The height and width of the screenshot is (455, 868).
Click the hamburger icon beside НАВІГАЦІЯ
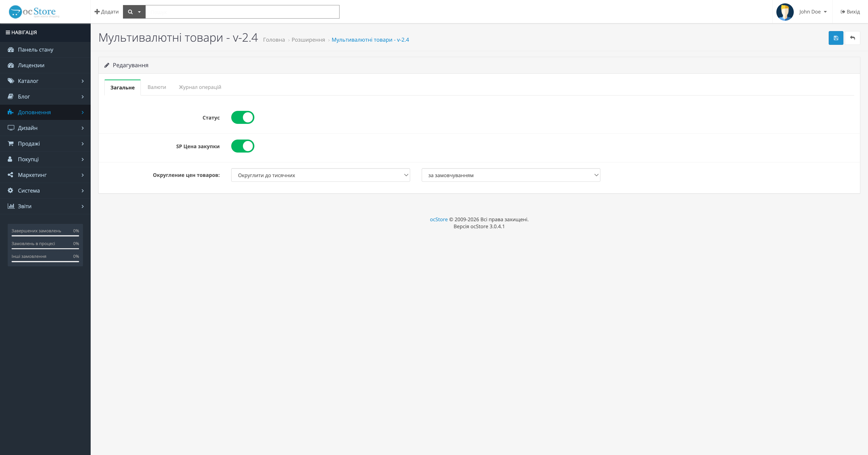tap(7, 32)
